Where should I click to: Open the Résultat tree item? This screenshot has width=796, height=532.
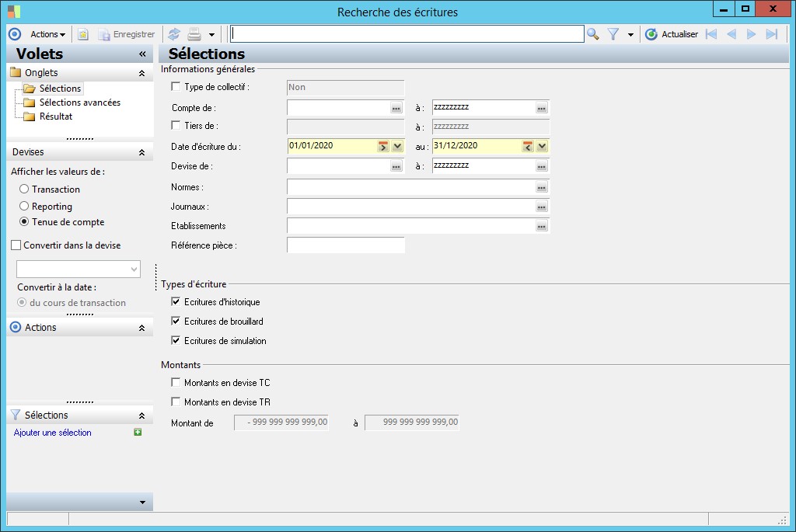(56, 116)
